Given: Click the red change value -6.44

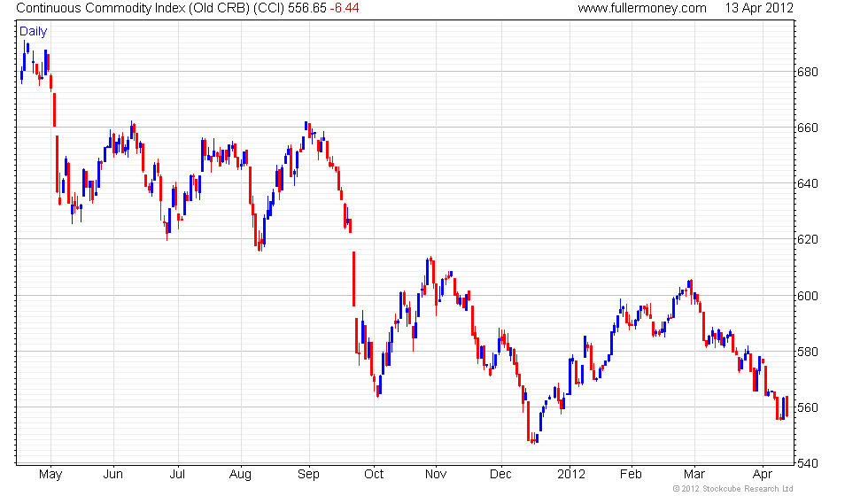Looking at the screenshot, I should (345, 8).
